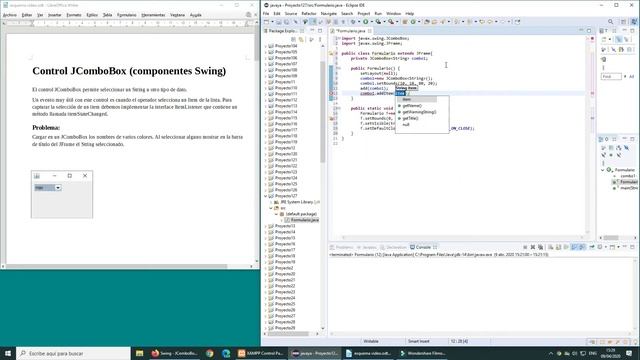Image resolution: width=640 pixels, height=360 pixels.
Task: Collapse the Proyecto127 tree node
Action: click(x=266, y=196)
